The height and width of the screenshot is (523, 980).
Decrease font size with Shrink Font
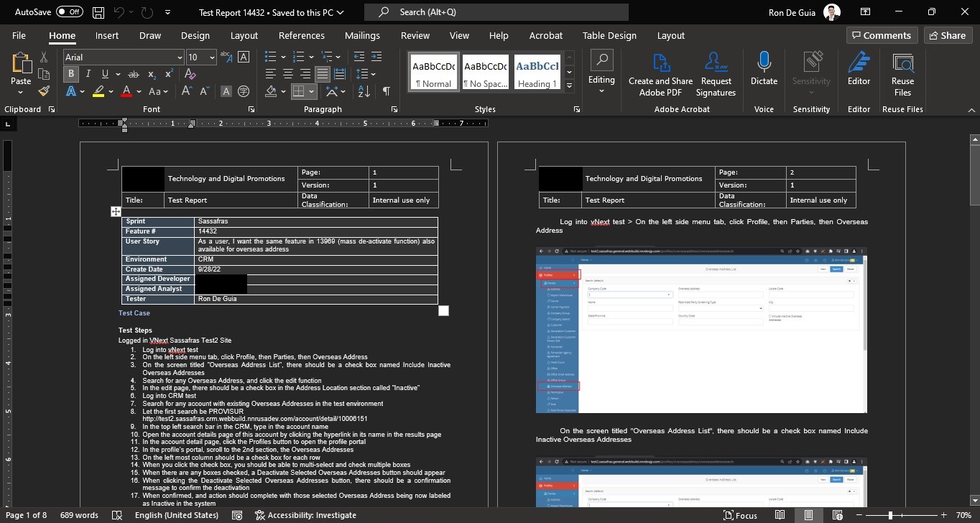[204, 91]
